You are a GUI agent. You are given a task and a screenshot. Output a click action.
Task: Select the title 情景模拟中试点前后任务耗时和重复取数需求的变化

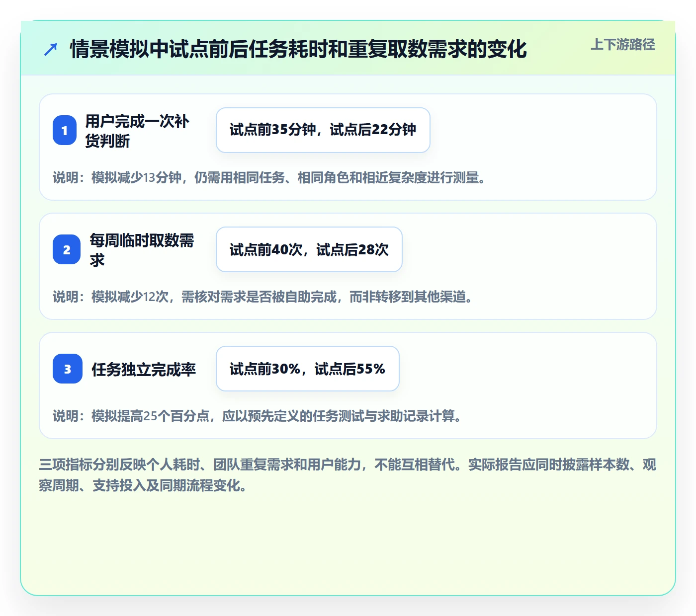tap(298, 49)
